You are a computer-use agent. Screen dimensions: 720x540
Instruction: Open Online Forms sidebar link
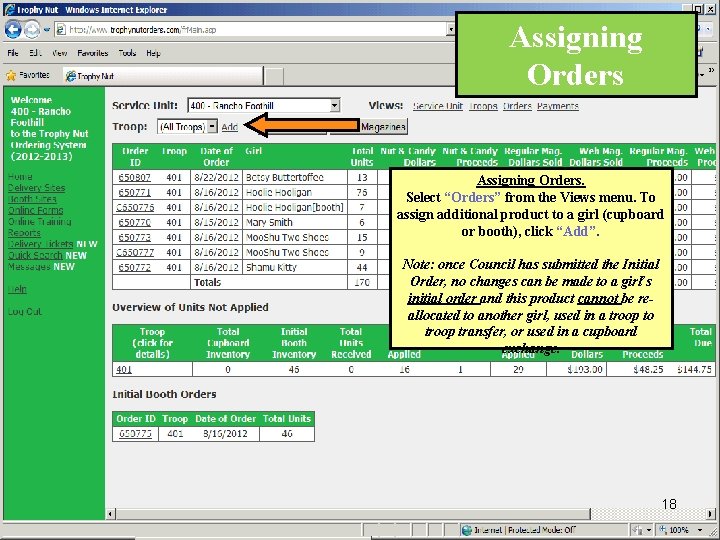[x=35, y=210]
